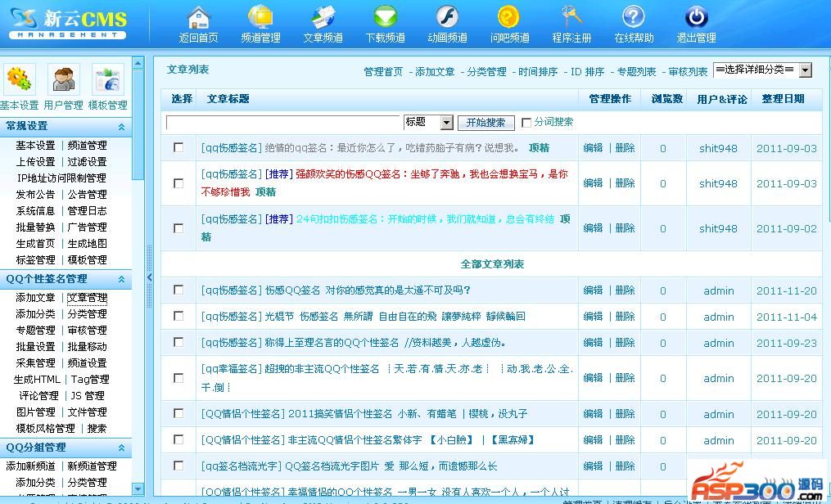Click 删除 for 2011搞笑情侣个性签名 article

pos(626,413)
